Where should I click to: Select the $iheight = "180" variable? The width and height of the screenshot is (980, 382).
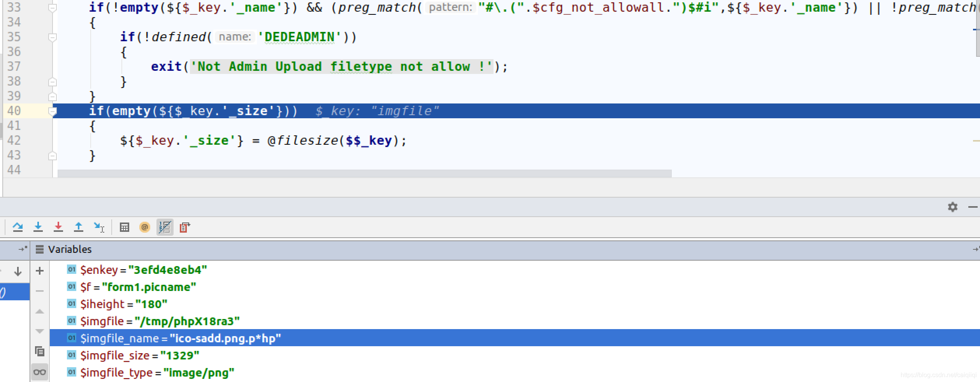(x=515, y=304)
